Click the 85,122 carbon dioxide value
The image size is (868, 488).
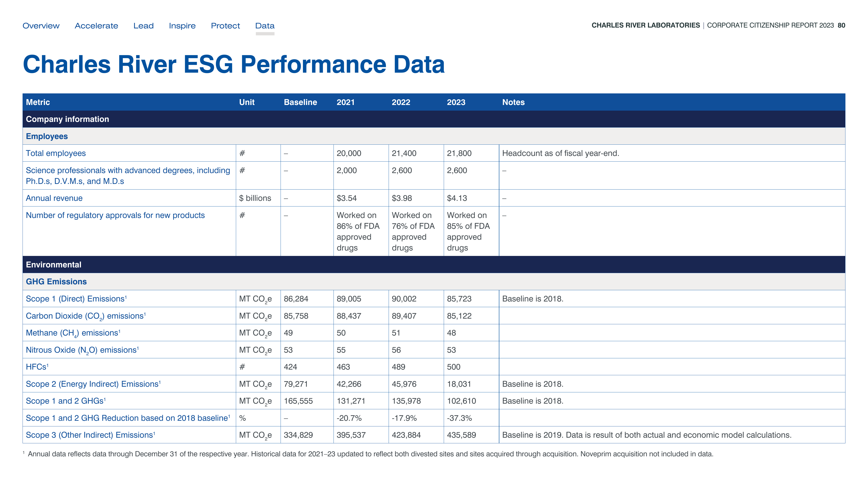459,316
